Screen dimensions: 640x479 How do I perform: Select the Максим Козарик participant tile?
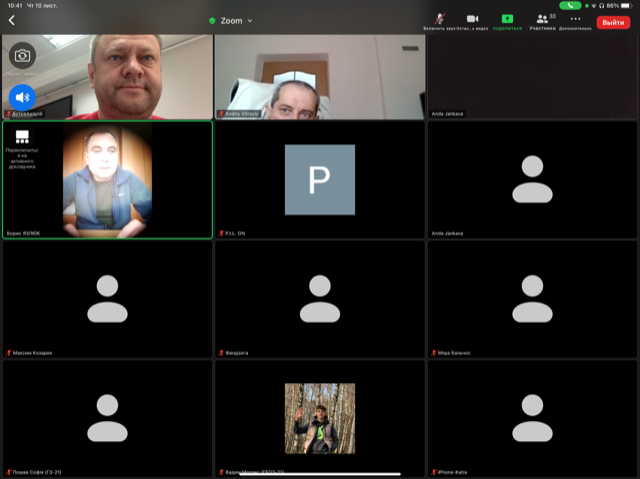point(107,299)
